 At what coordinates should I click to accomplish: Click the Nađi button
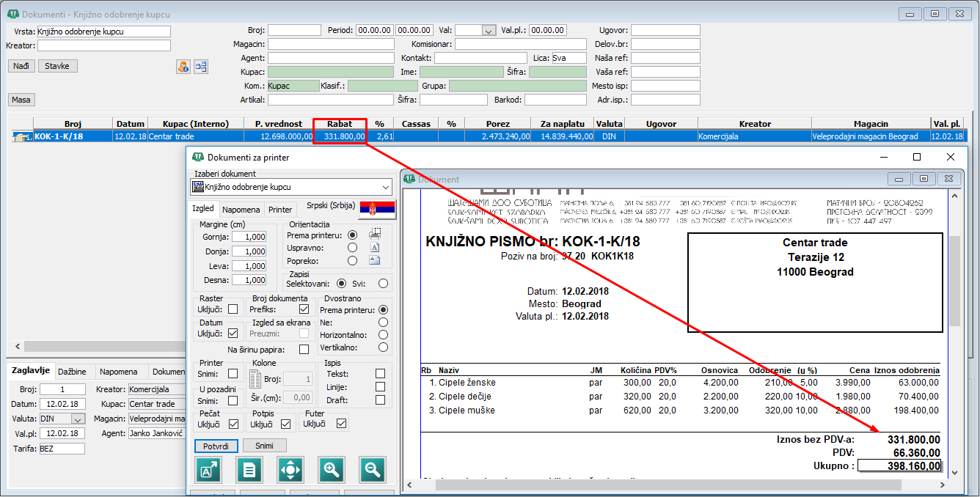click(21, 66)
